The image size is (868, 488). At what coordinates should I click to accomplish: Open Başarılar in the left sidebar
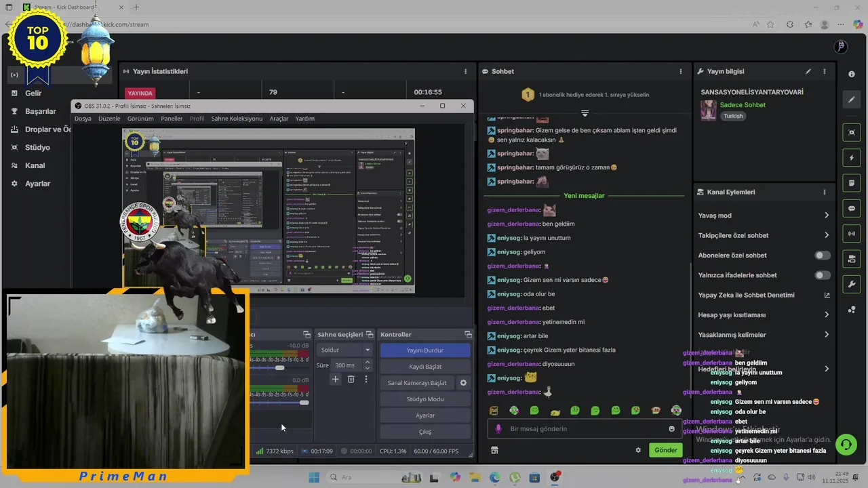pos(41,111)
